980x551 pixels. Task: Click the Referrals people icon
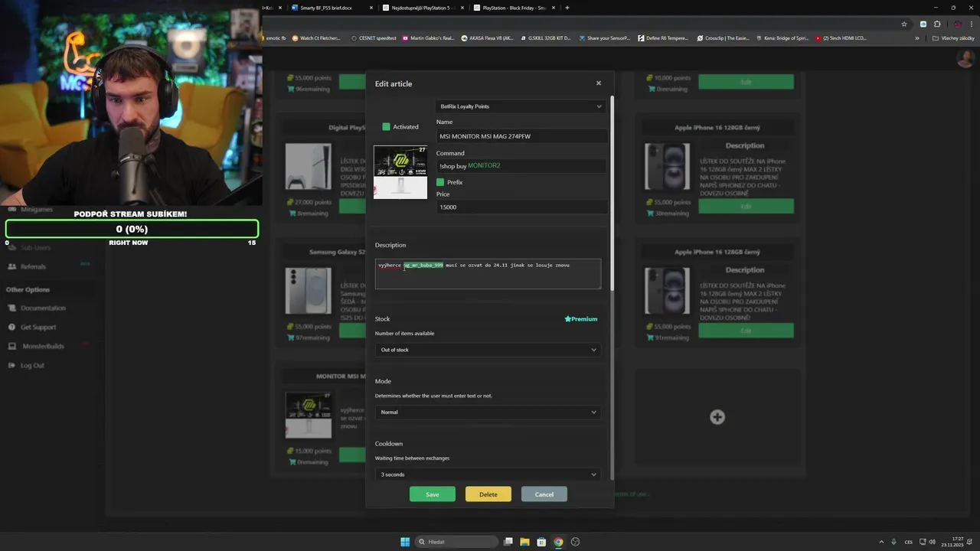pyautogui.click(x=11, y=266)
